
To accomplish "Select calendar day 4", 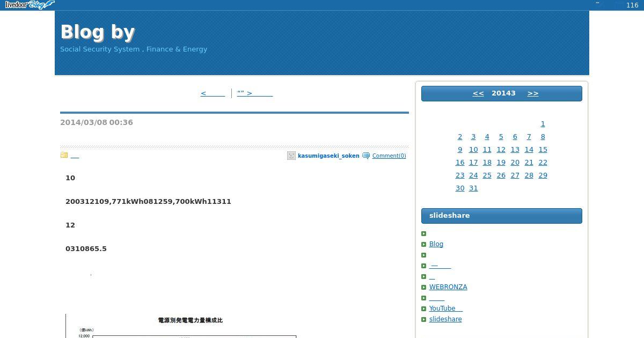I will coord(487,137).
